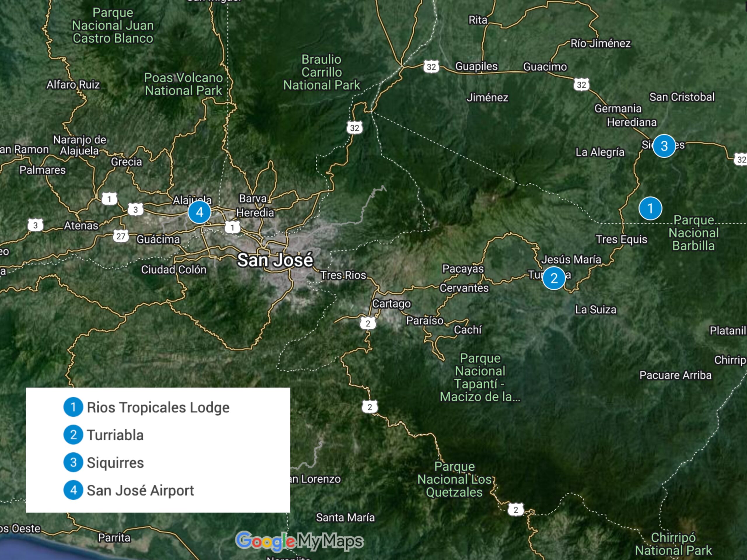Click Braulio Carrillo National Park label
The image size is (747, 560).
coord(322,72)
